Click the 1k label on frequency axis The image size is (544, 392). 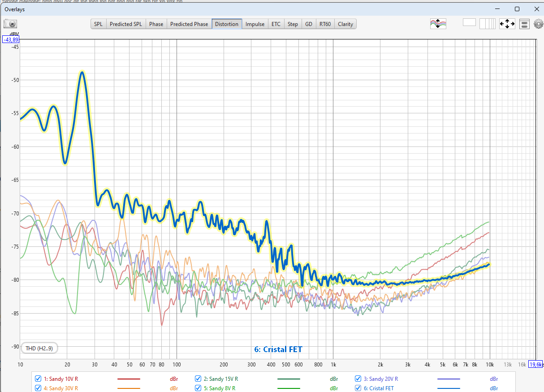coord(333,365)
